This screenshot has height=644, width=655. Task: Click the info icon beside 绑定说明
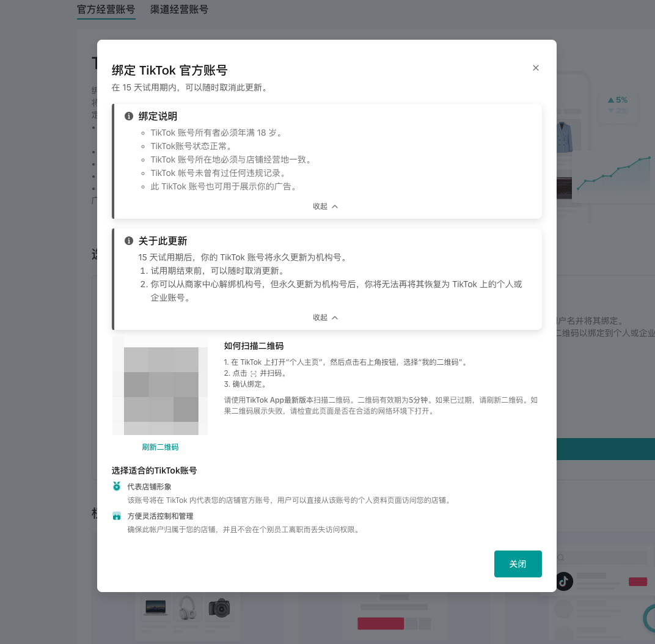pos(129,116)
